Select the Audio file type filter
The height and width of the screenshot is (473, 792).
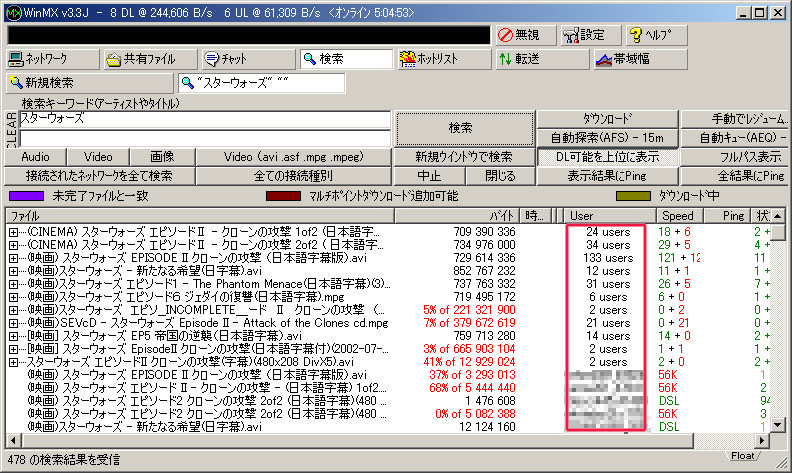pos(35,157)
